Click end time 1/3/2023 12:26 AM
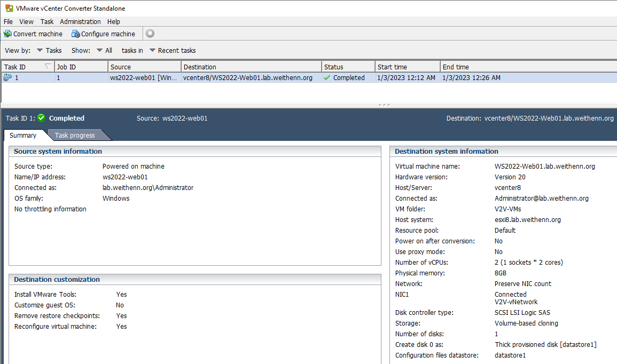Screen dimensions: 617x364 point(471,77)
